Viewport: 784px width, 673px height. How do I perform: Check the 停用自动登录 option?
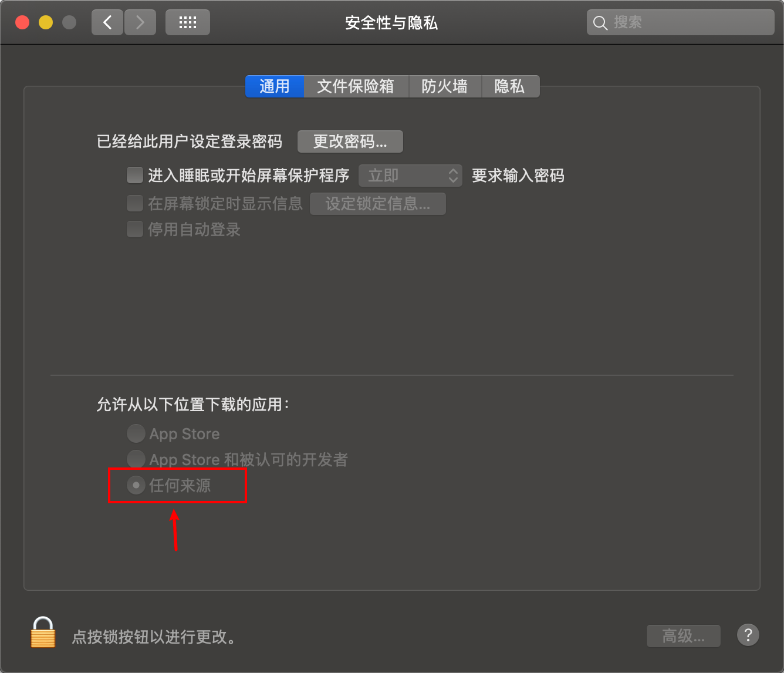[135, 229]
